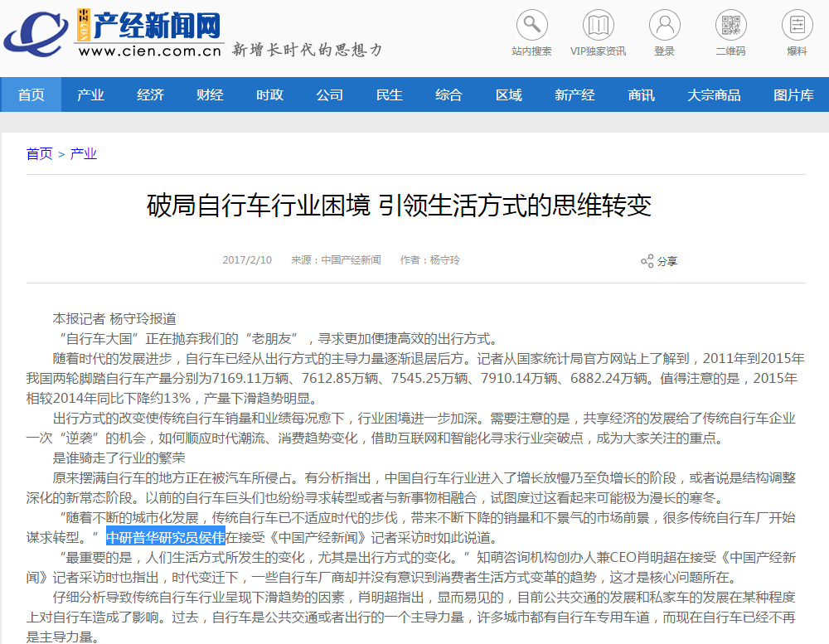Open the 爆料 tip-off icon

pyautogui.click(x=797, y=25)
